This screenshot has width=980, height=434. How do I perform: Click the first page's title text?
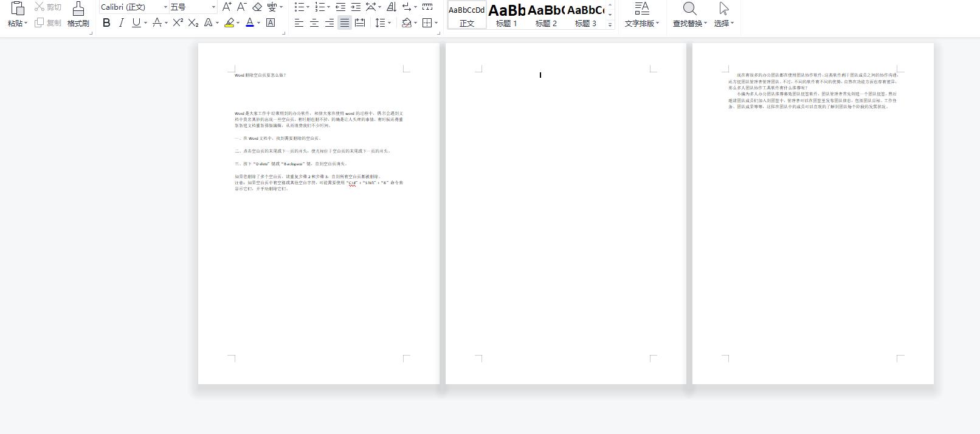click(x=260, y=75)
